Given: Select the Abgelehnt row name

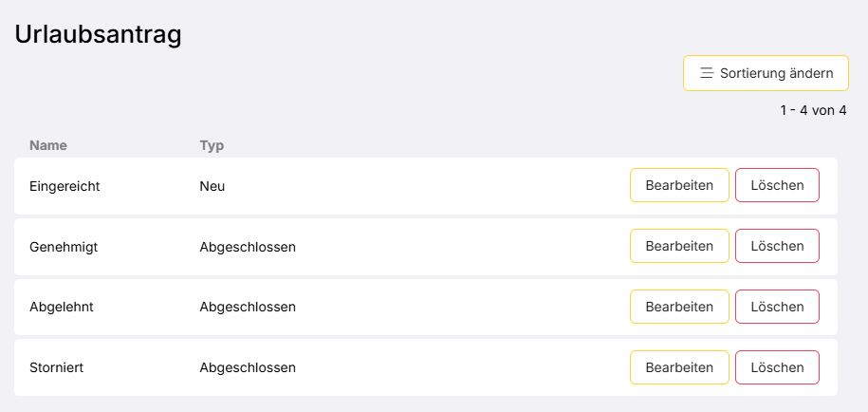Looking at the screenshot, I should click(62, 307).
